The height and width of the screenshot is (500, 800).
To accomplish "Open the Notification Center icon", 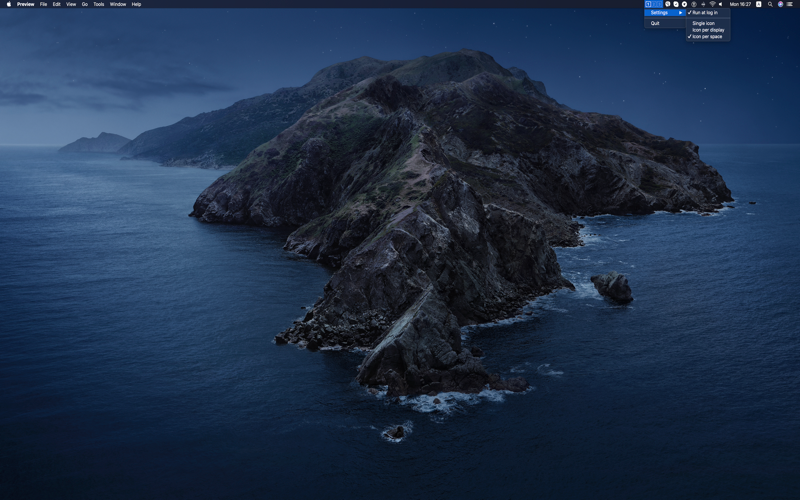I will click(x=790, y=4).
